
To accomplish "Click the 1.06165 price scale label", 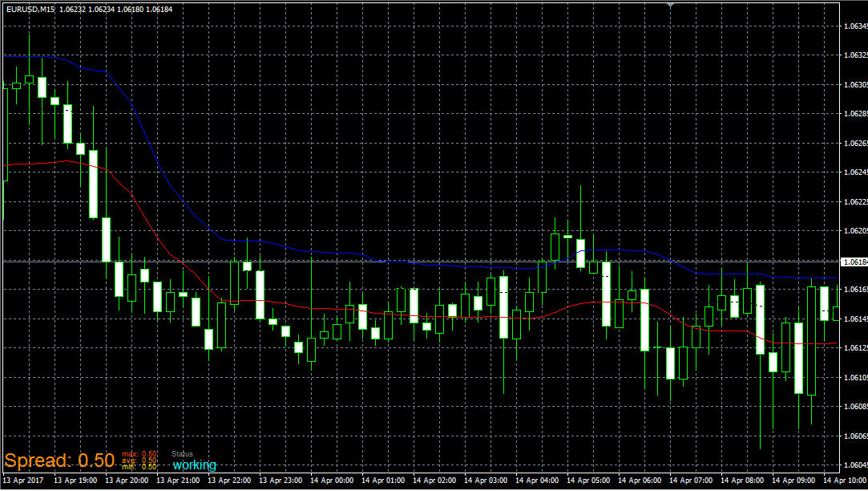I will [x=855, y=290].
